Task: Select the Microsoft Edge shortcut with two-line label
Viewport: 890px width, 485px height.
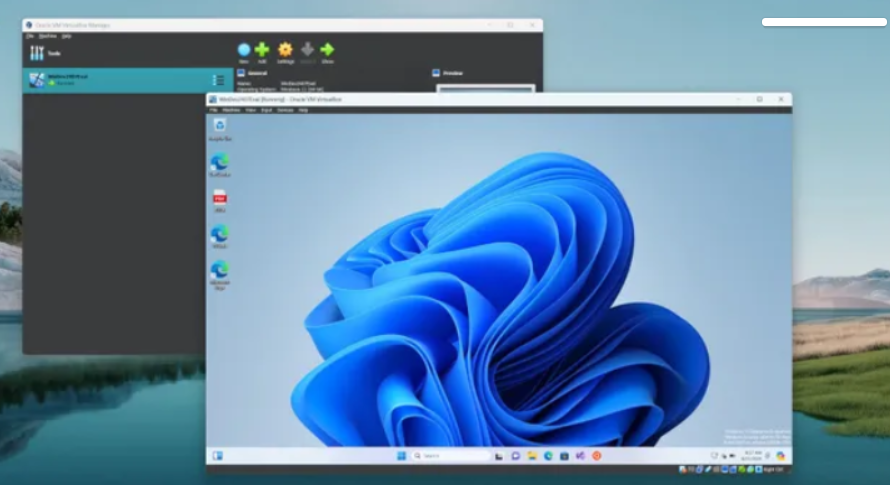Action: coord(220,275)
